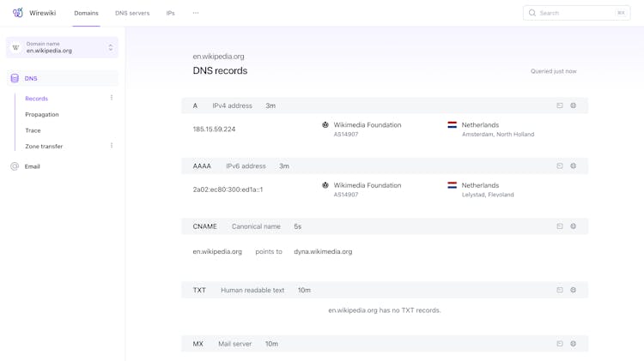The width and height of the screenshot is (644, 361).
Task: Follow the dyna.wikimedia.org CNAME target link
Action: tap(323, 251)
